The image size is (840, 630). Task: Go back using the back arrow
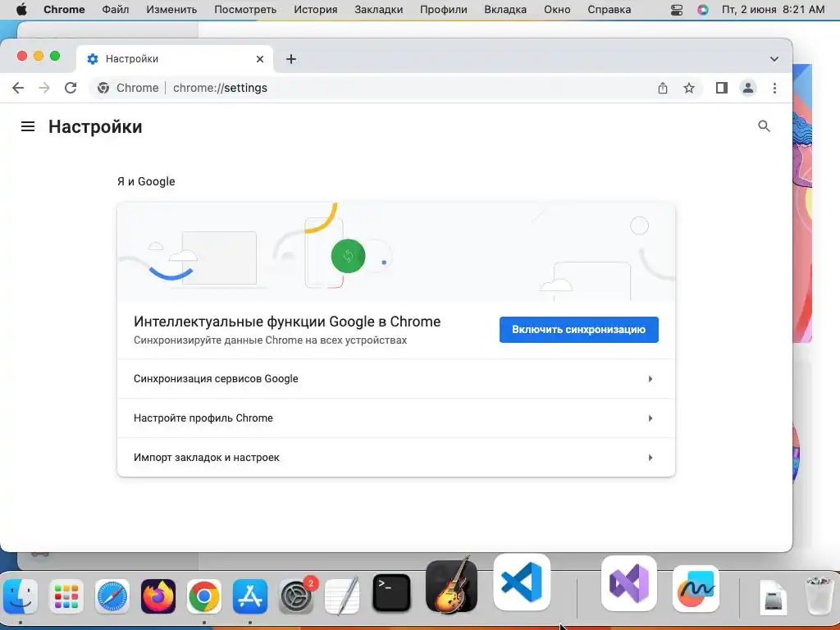click(x=18, y=88)
